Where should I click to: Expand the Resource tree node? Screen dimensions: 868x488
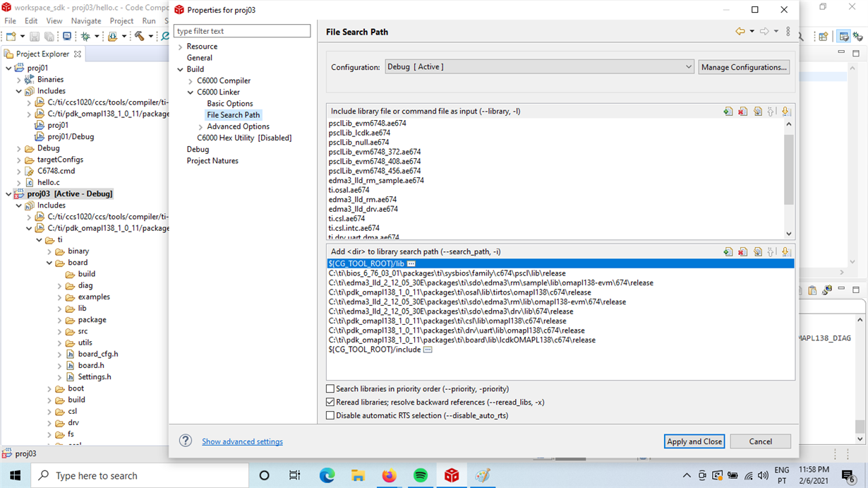(181, 47)
